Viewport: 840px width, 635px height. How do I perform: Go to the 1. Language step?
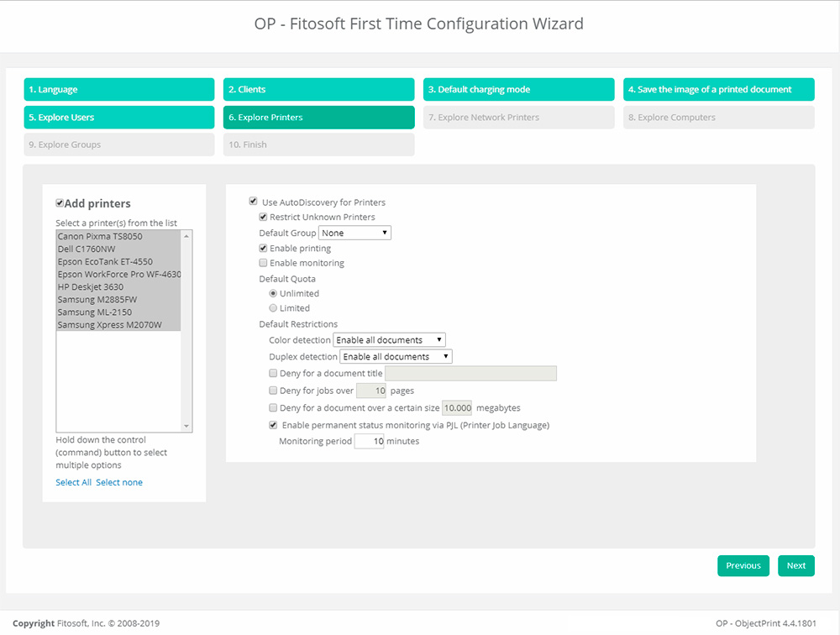click(x=119, y=90)
